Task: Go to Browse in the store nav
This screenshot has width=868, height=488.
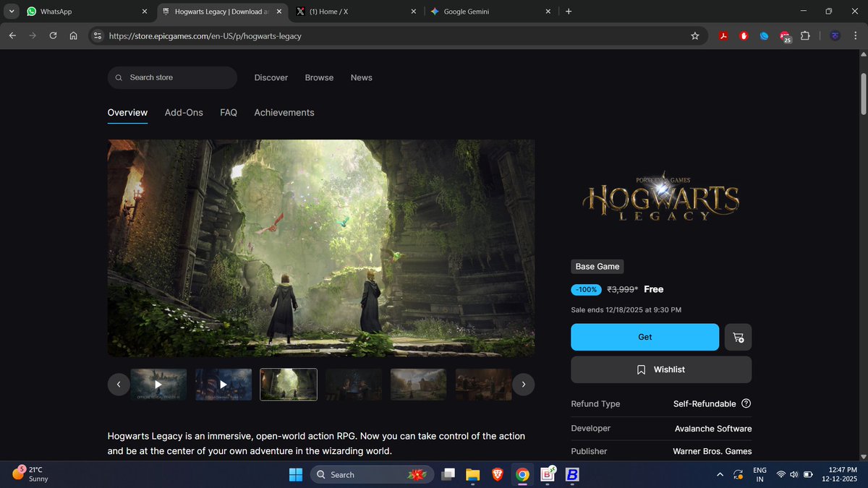Action: 319,77
